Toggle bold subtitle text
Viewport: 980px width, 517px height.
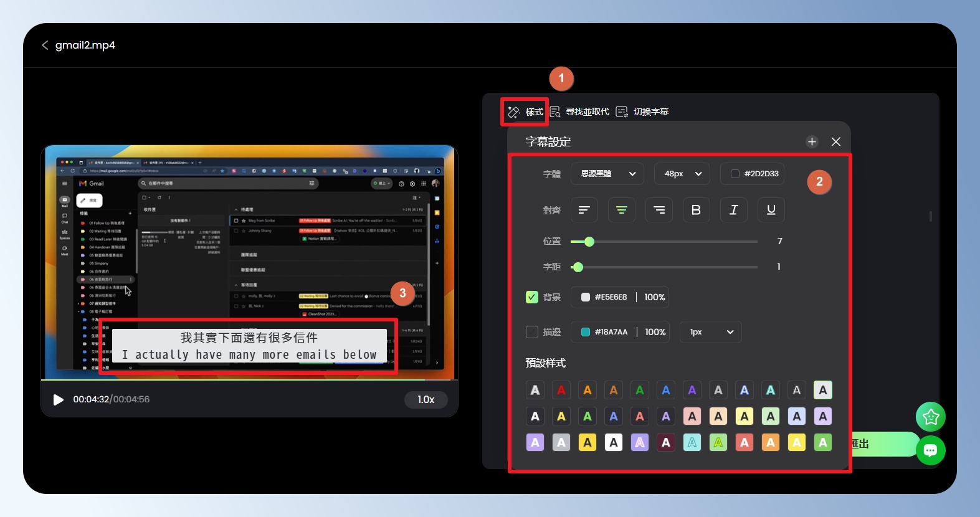click(x=696, y=210)
